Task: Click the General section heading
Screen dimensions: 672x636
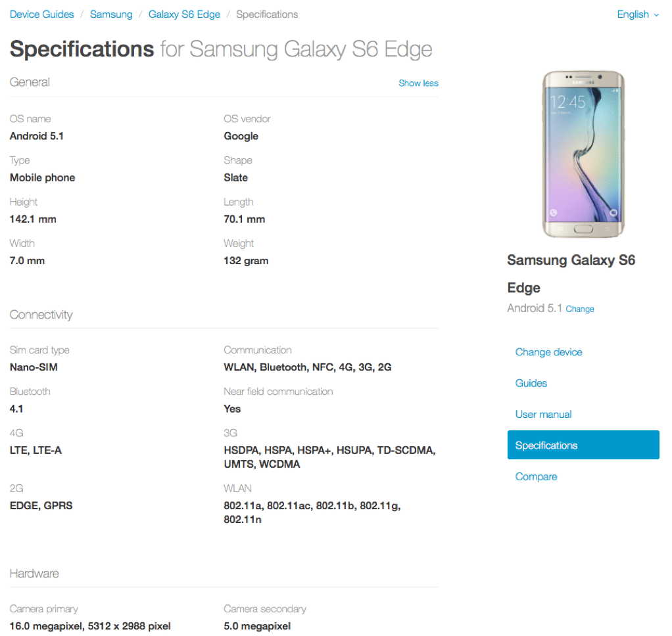Action: tap(30, 82)
